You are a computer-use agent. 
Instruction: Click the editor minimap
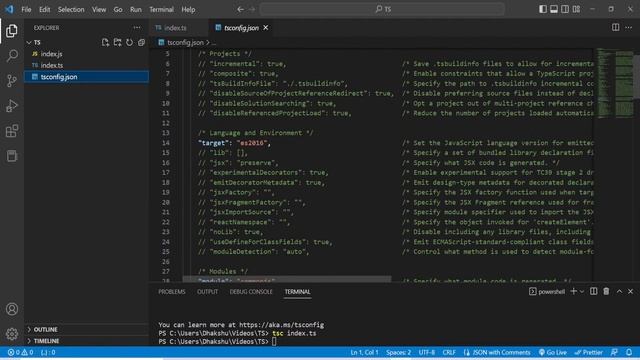click(615, 84)
